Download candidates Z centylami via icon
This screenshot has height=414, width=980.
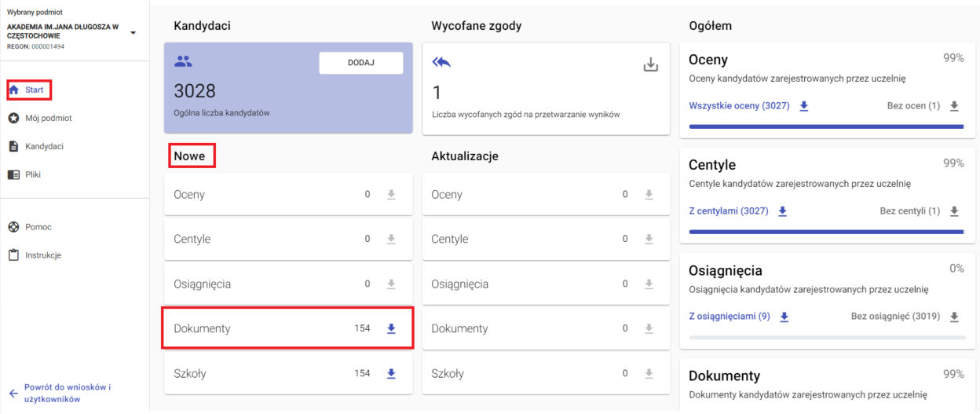(782, 211)
